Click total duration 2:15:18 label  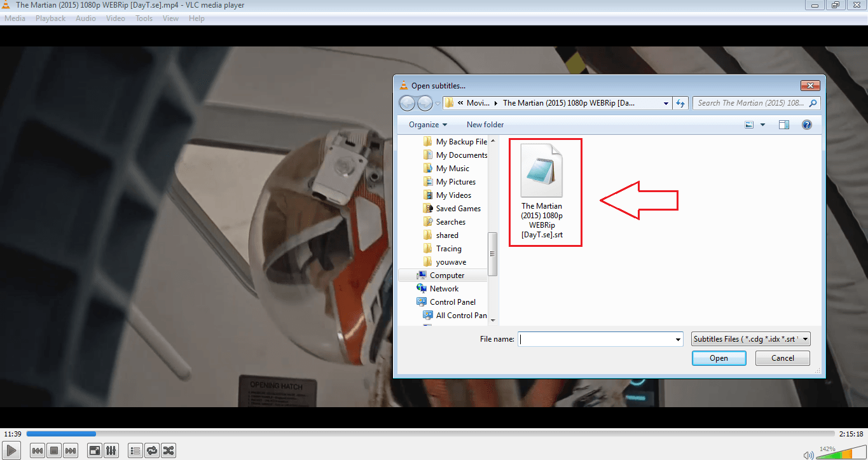(851, 434)
